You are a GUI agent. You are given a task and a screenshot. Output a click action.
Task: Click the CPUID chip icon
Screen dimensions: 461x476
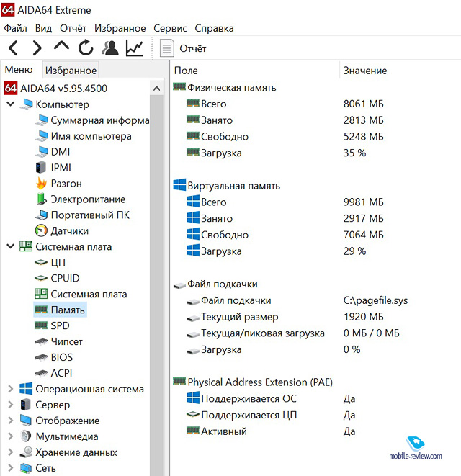(x=41, y=278)
